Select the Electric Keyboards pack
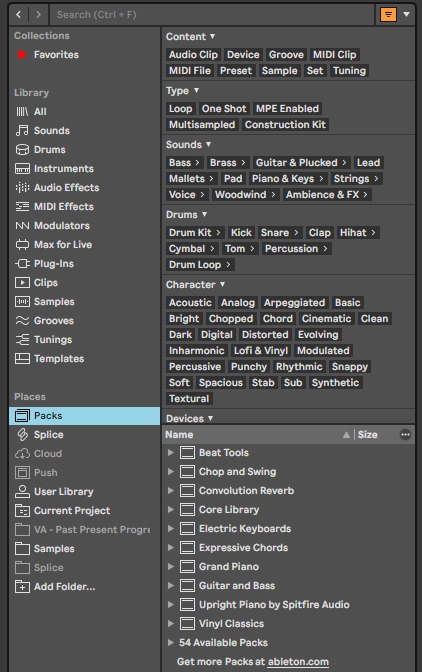Screen dimensions: 422x672 tap(288, 529)
